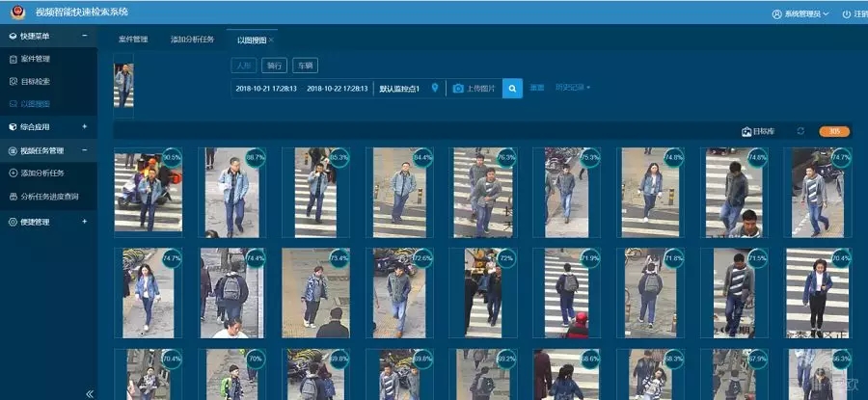Screen dimensions: 868x400
Task: Click the orange 305 results count badge
Action: click(835, 132)
